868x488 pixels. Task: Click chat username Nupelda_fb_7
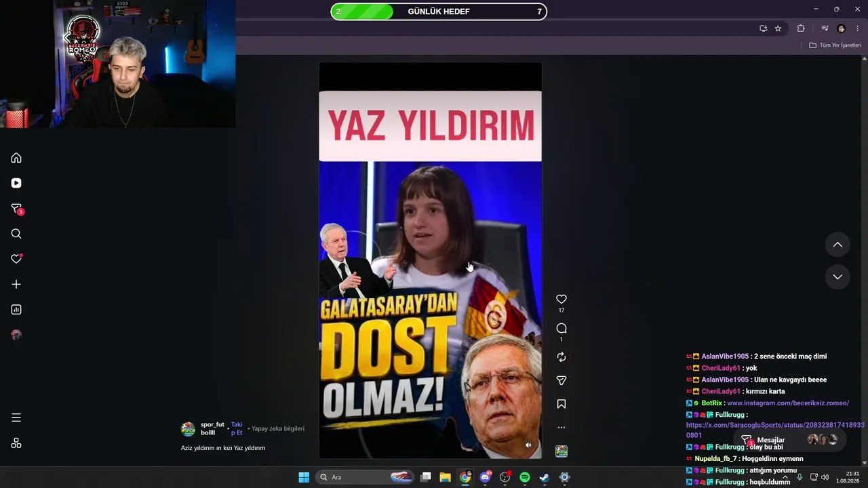(715, 459)
